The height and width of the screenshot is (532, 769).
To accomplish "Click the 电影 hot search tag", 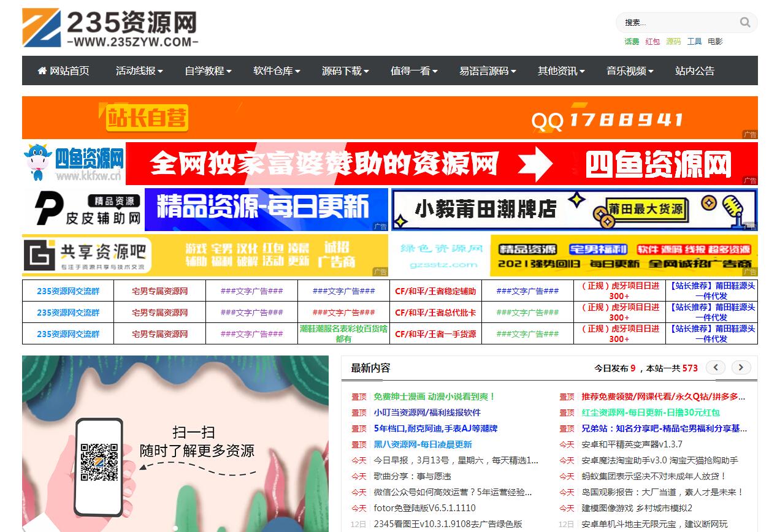I will (715, 42).
